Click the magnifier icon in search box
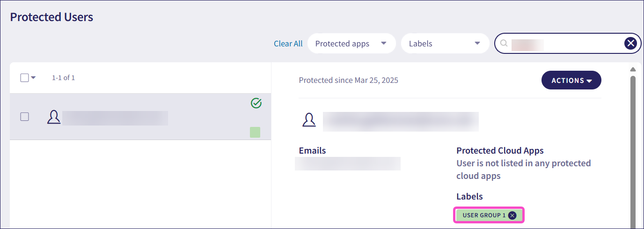The height and width of the screenshot is (229, 644). (x=504, y=44)
